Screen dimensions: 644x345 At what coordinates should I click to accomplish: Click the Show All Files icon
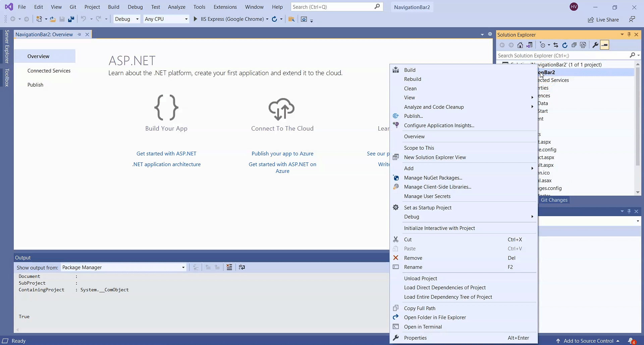click(x=583, y=45)
